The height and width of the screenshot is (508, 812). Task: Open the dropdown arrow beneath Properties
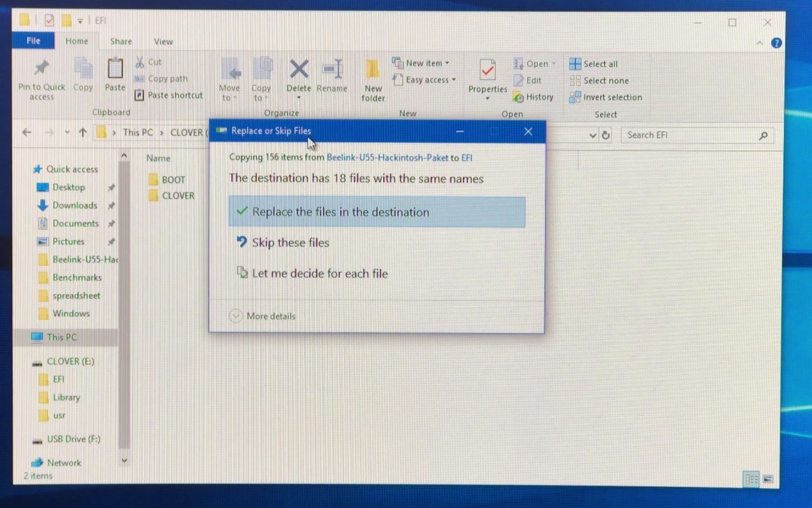[487, 99]
